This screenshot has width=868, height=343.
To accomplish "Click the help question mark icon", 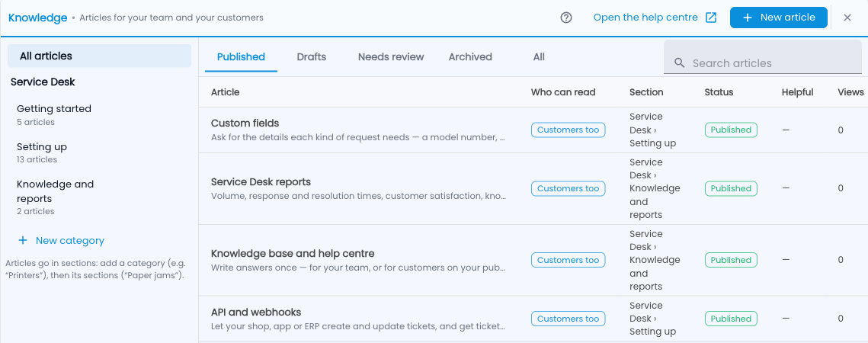I will click(x=565, y=18).
